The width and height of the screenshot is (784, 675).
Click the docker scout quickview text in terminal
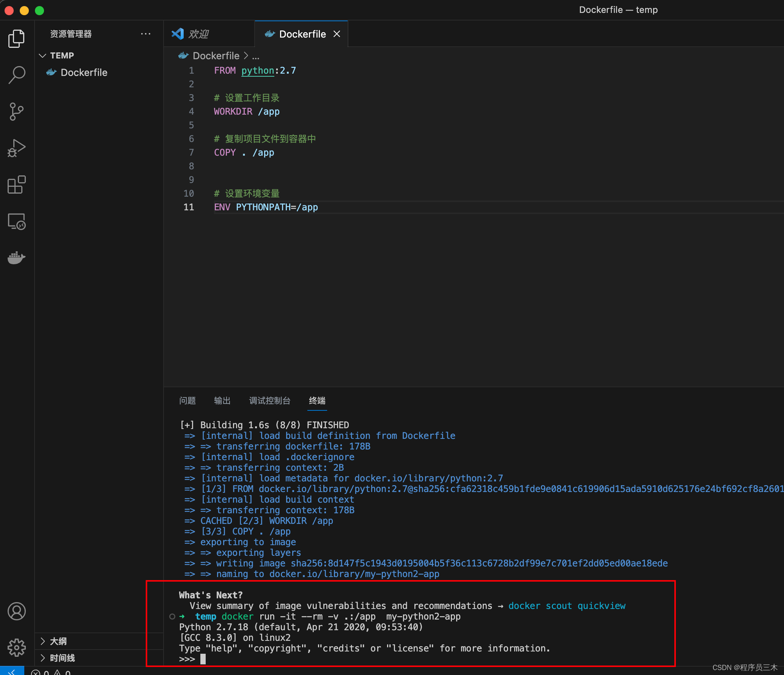[x=567, y=606]
